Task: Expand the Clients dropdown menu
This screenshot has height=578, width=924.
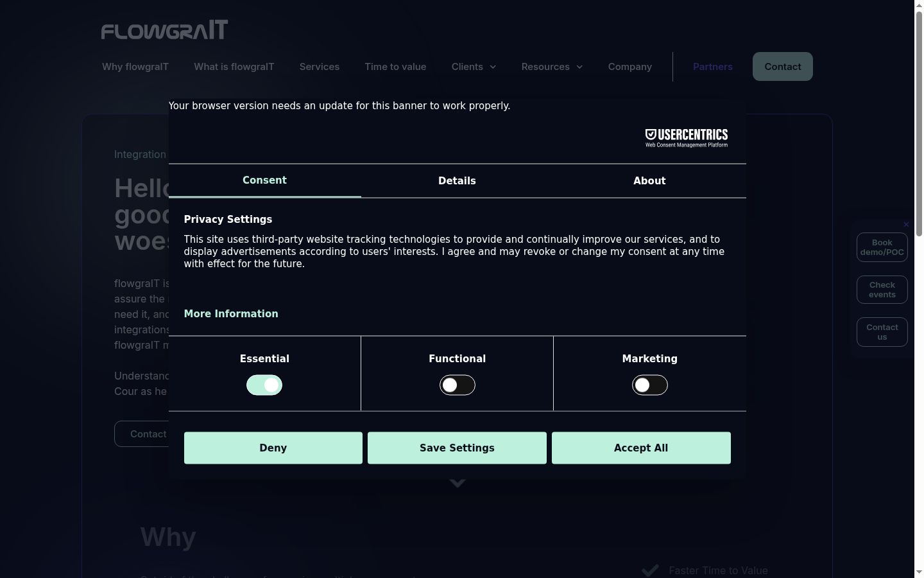Action: [x=474, y=67]
